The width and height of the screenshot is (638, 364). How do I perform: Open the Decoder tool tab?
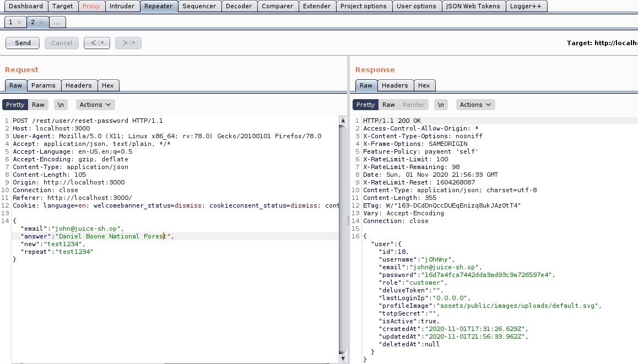pyautogui.click(x=239, y=6)
